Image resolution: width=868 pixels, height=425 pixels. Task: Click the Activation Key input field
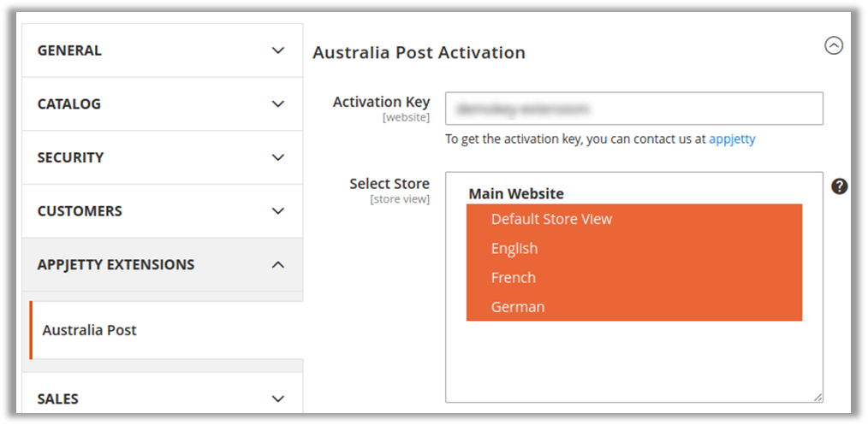pyautogui.click(x=633, y=109)
